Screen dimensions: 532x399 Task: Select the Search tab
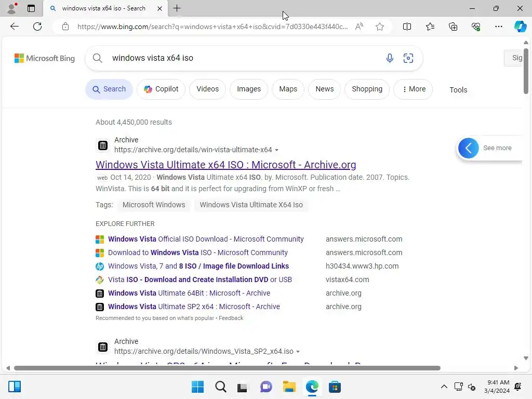coord(109,89)
